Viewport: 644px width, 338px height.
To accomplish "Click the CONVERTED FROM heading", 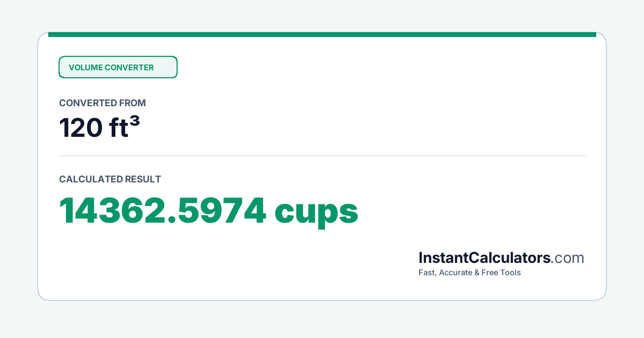I will (103, 103).
